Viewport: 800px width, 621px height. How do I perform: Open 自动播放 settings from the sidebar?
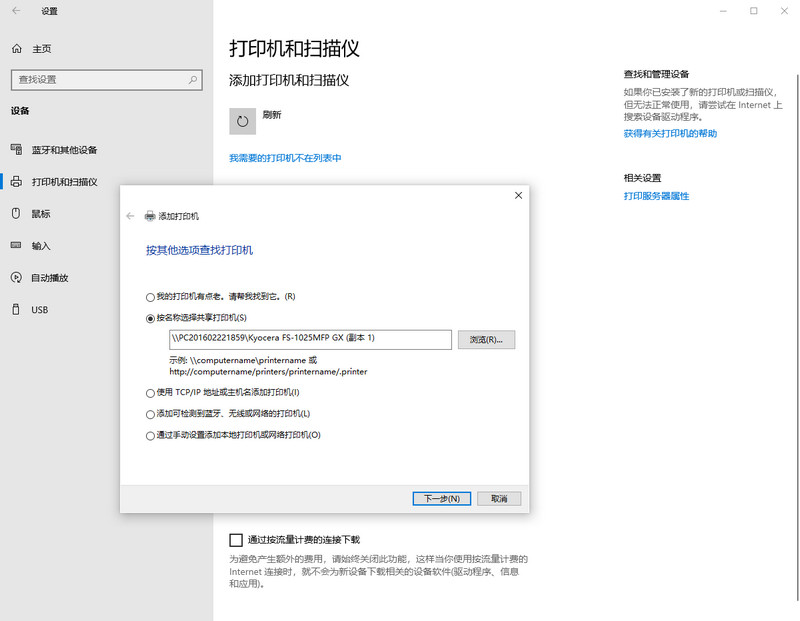click(16, 277)
